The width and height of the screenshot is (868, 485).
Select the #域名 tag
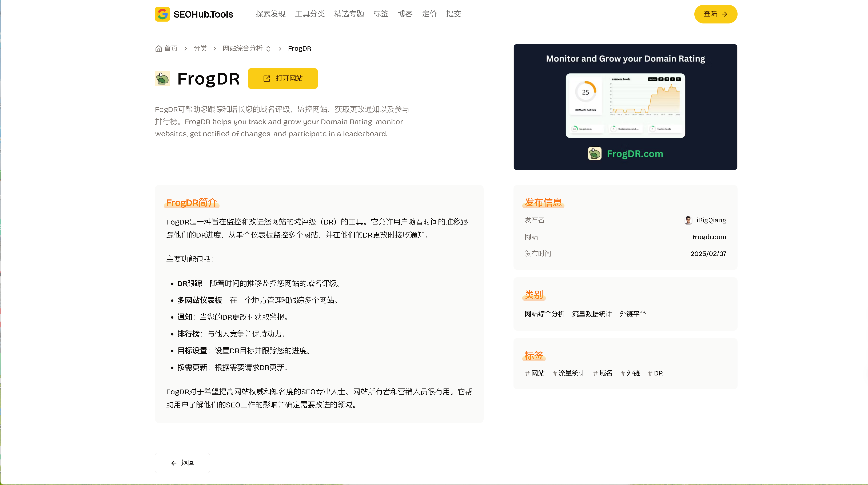[x=603, y=373]
